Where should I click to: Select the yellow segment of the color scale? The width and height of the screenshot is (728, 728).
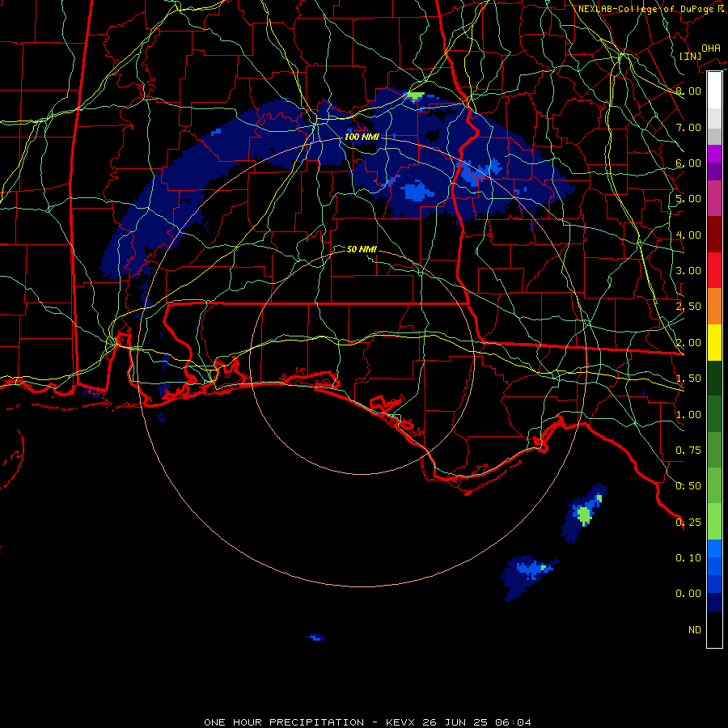tap(714, 343)
